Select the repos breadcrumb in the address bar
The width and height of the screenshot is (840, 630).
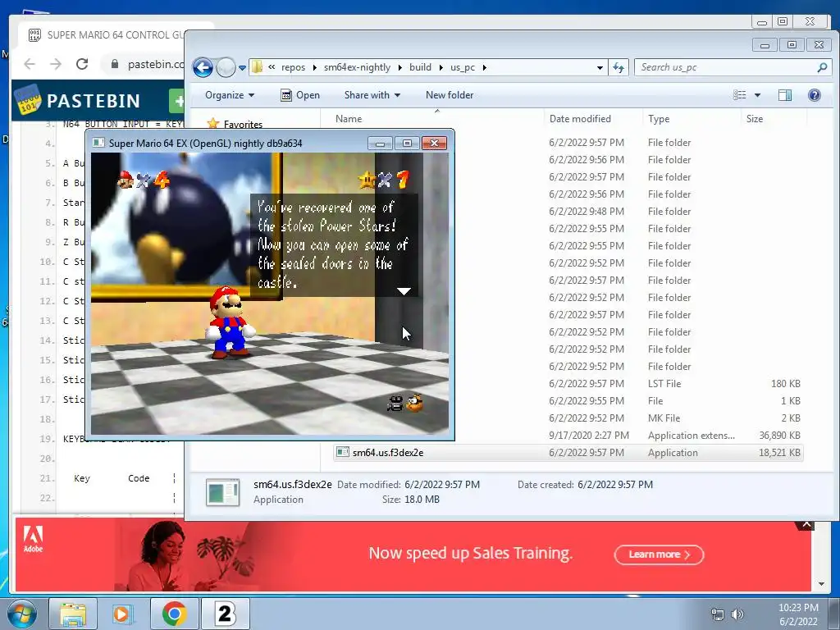click(293, 67)
